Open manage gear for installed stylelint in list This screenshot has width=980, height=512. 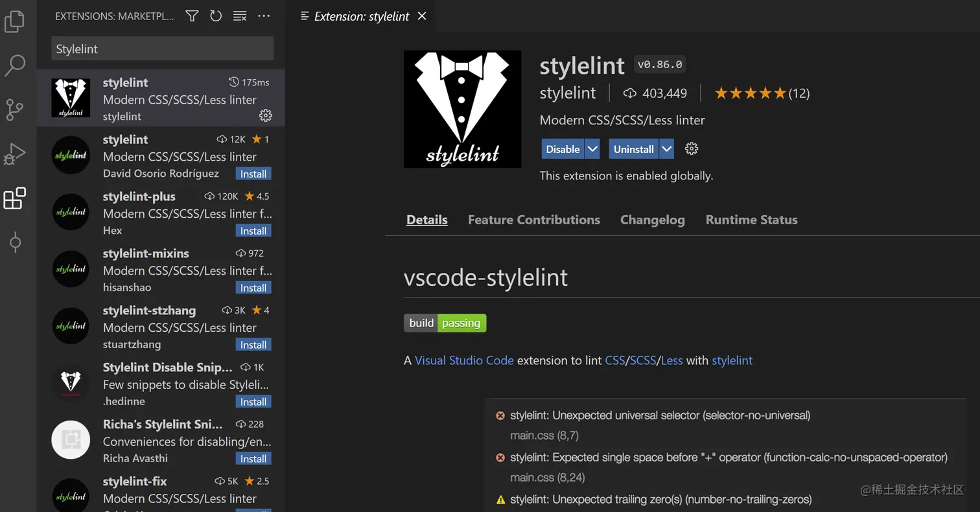click(x=266, y=115)
